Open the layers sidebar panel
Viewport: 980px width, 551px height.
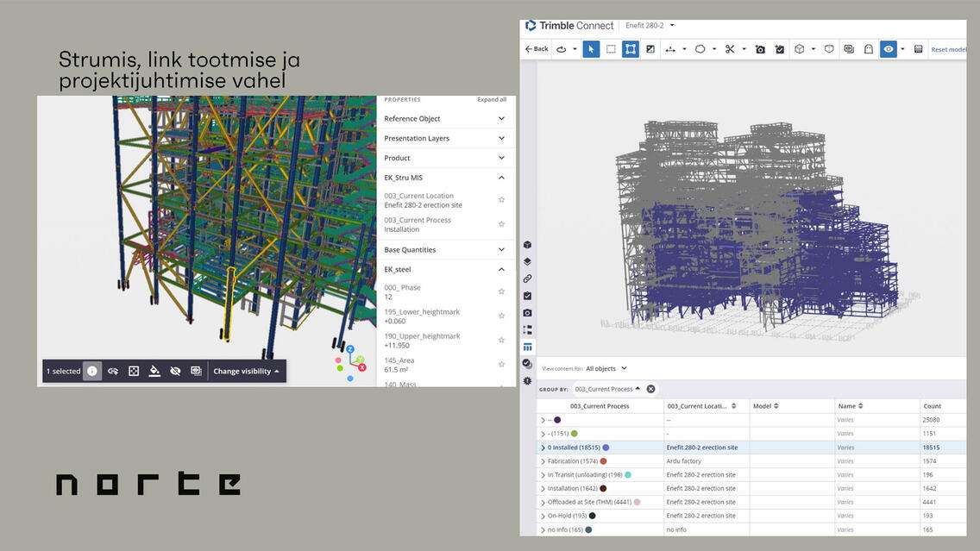[x=527, y=262]
